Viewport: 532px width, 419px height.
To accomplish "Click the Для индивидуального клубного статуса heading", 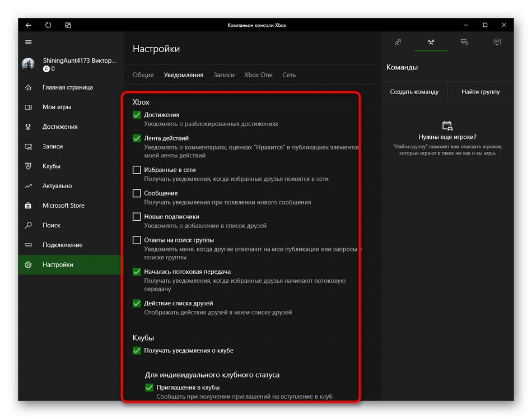I will pyautogui.click(x=212, y=375).
